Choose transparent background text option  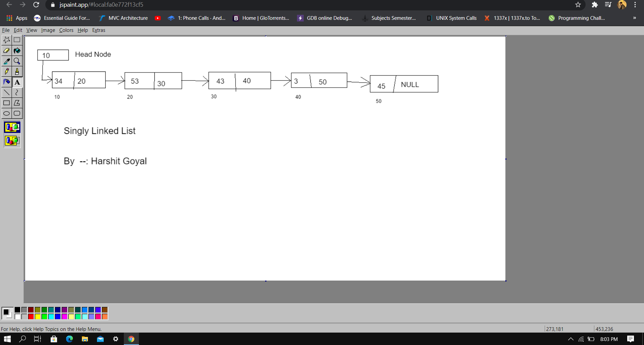pos(12,140)
